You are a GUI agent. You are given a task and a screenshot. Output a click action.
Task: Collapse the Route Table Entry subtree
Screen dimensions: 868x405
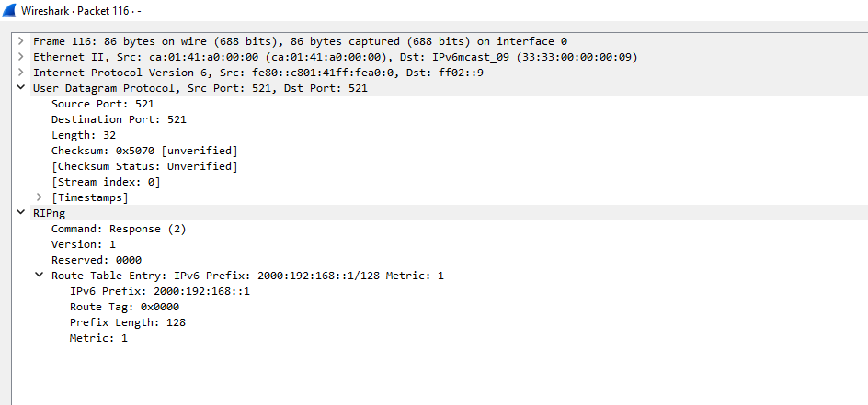point(40,276)
